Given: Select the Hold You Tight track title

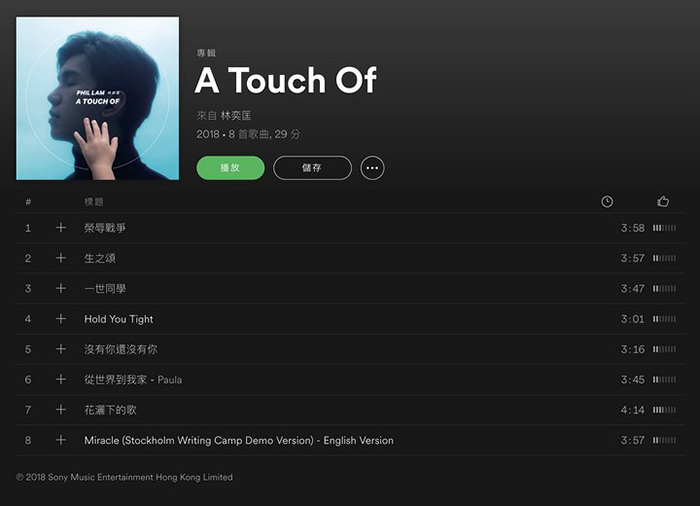Looking at the screenshot, I should coord(119,319).
